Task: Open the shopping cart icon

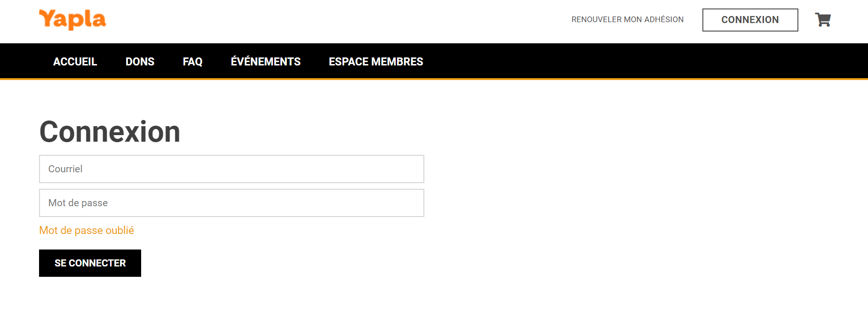Action: coord(823,20)
